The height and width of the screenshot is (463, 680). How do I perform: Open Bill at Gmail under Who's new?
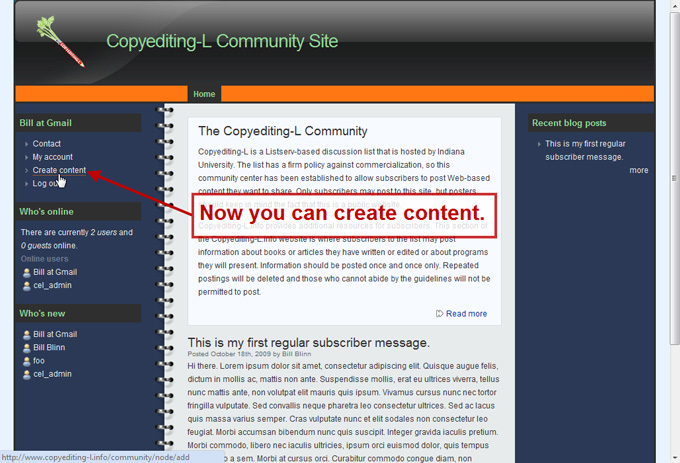55,334
